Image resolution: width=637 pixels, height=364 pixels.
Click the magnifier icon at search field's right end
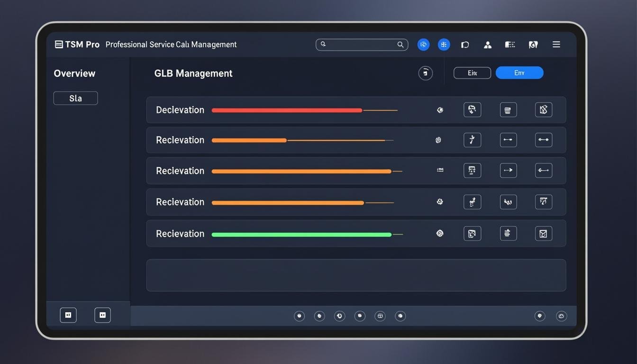point(400,45)
